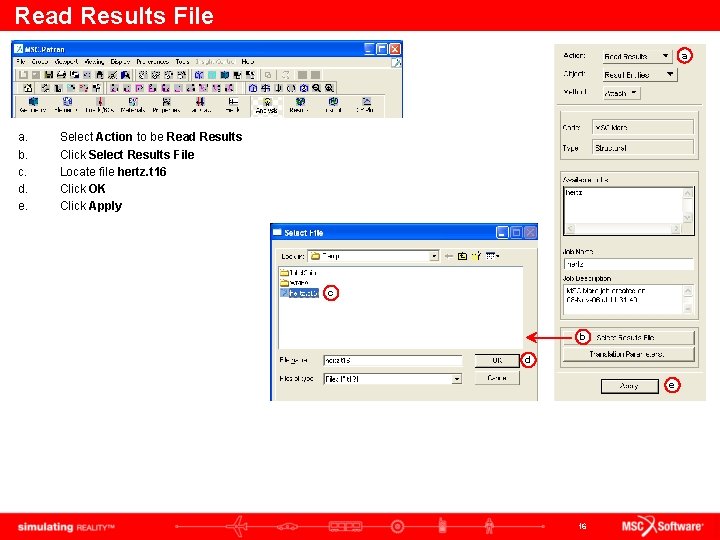Open the Viewport menu in MSC.Patran
This screenshot has width=720, height=540.
point(67,62)
